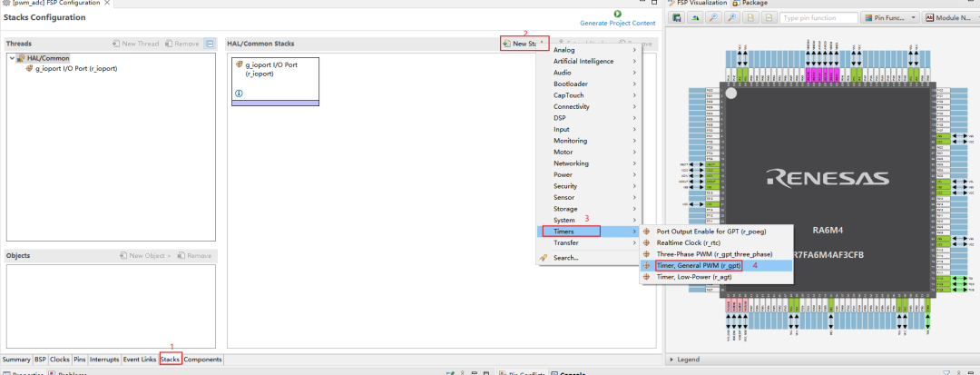Open the Security menu entry

pos(589,185)
